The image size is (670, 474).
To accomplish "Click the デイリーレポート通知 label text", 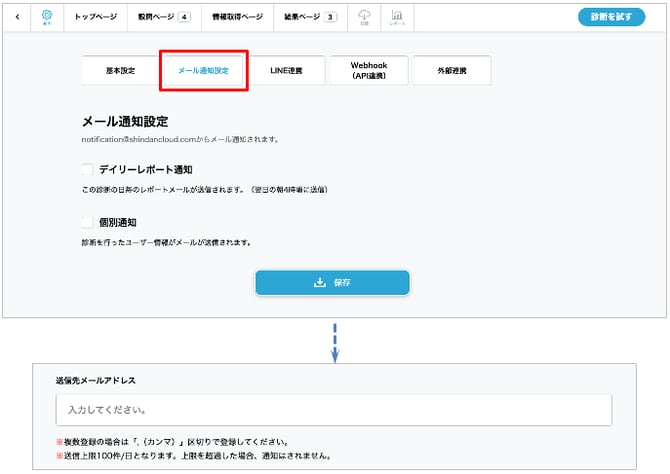I will pos(146,170).
